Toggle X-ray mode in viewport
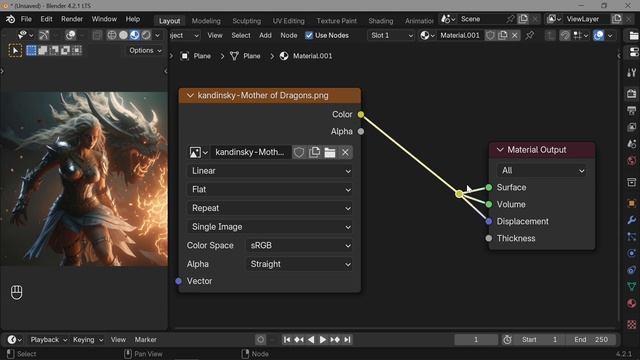Viewport: 640px width, 360px height. click(x=97, y=35)
